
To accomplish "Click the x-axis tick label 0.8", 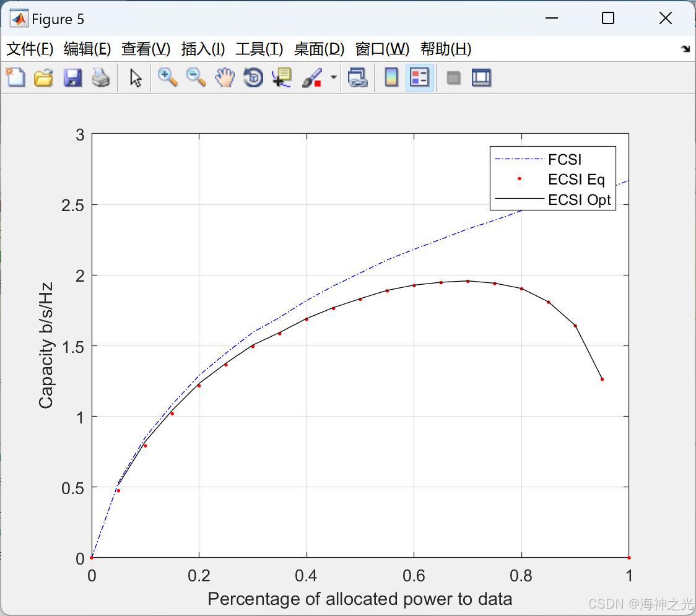I will click(521, 576).
